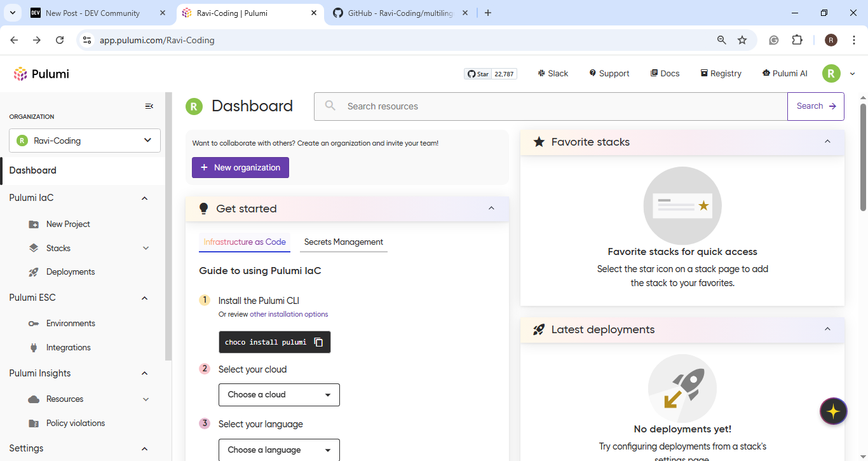Reload the page
This screenshot has width=868, height=461.
[x=60, y=40]
